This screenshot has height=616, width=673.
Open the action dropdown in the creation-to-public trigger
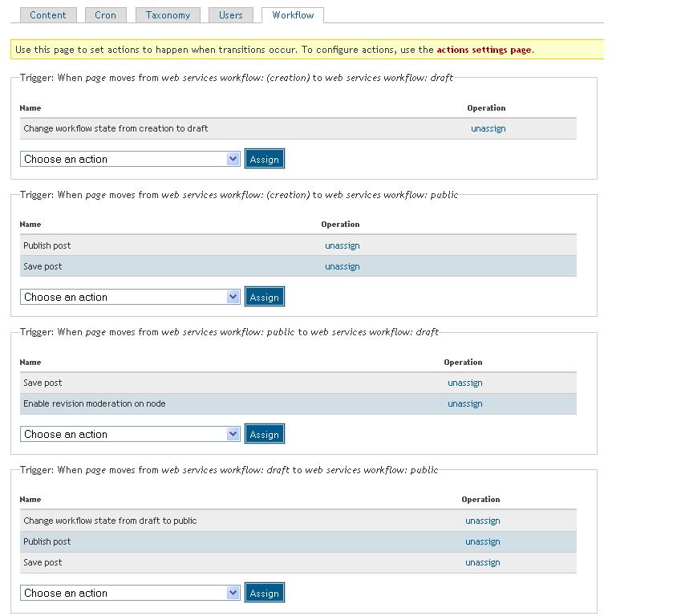click(x=130, y=297)
